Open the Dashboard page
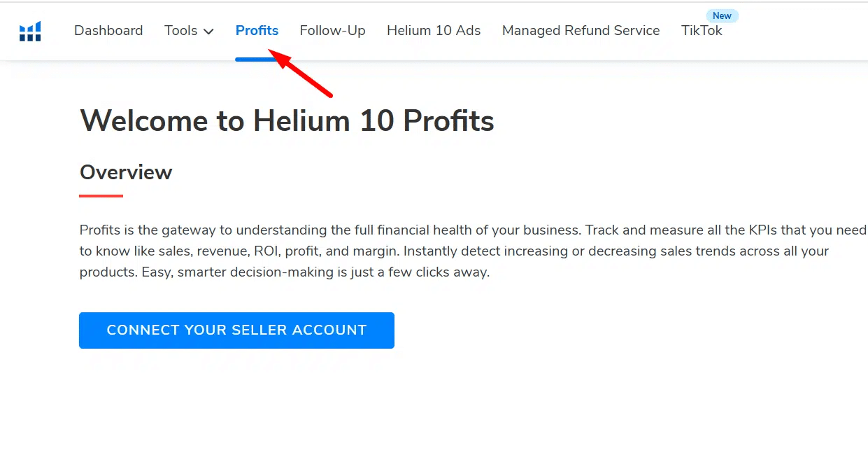Image resolution: width=868 pixels, height=460 pixels. click(x=108, y=31)
